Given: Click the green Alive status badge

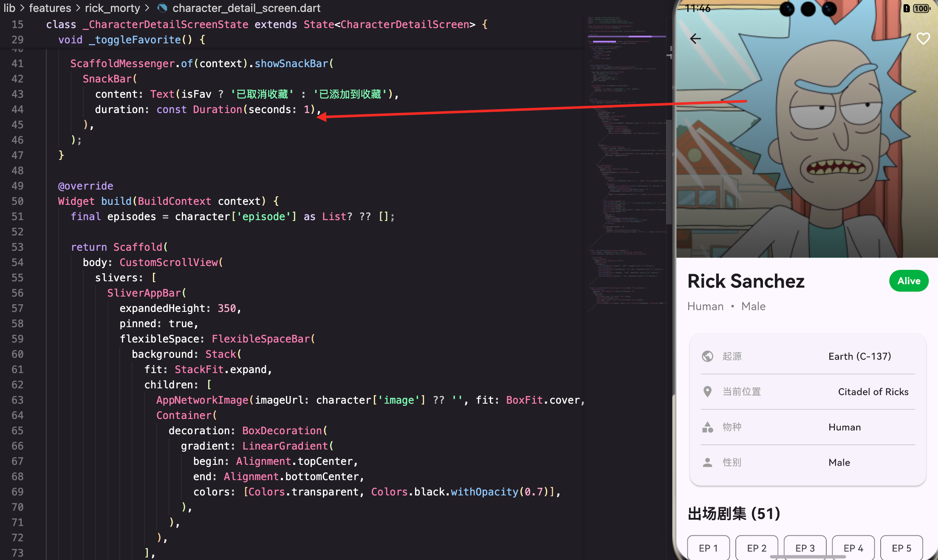Looking at the screenshot, I should pyautogui.click(x=909, y=281).
